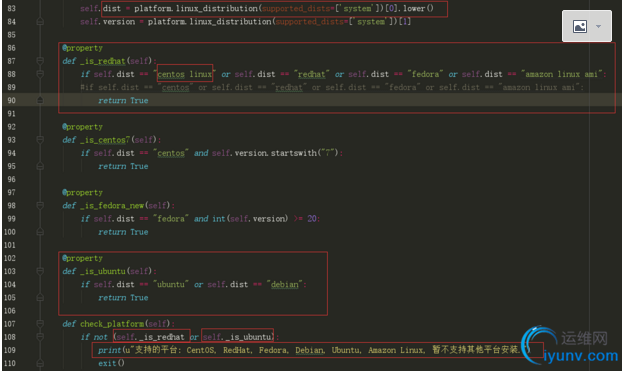
Task: Open the dropdown arrow beside the image icon
Action: pyautogui.click(x=598, y=27)
